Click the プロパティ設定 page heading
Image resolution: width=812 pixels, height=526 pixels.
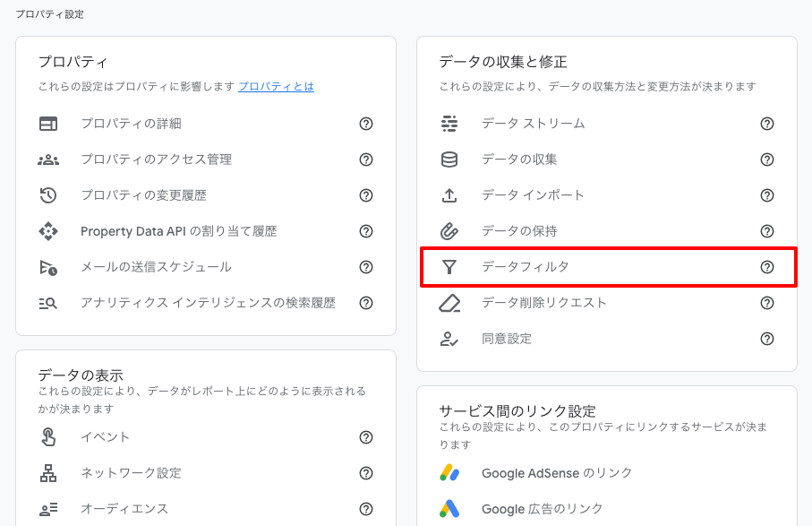tap(50, 14)
